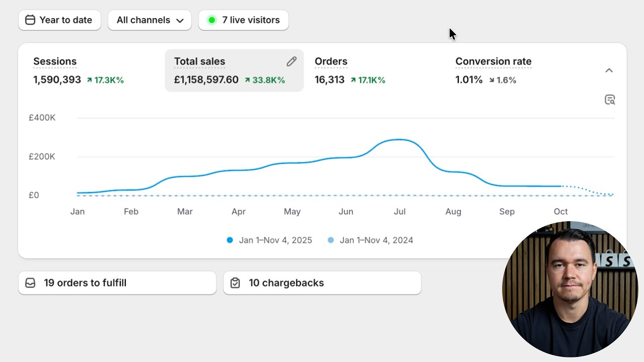Open the 19 orders to fulfill link
Image resolution: width=644 pixels, height=362 pixels.
117,283
